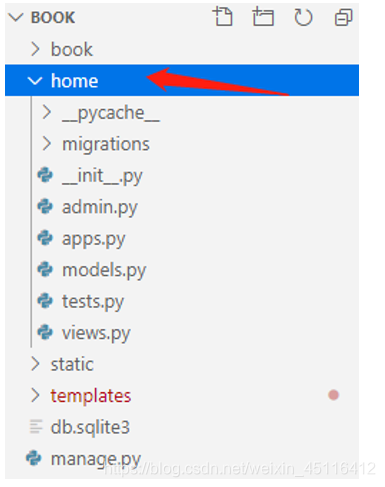Click the Python icon beside admin.py

(45, 207)
